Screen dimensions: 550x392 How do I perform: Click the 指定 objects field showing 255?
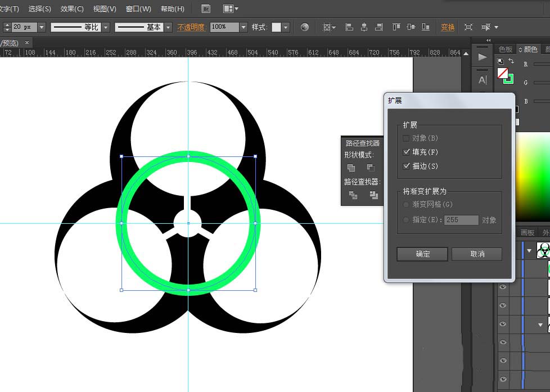pyautogui.click(x=461, y=220)
